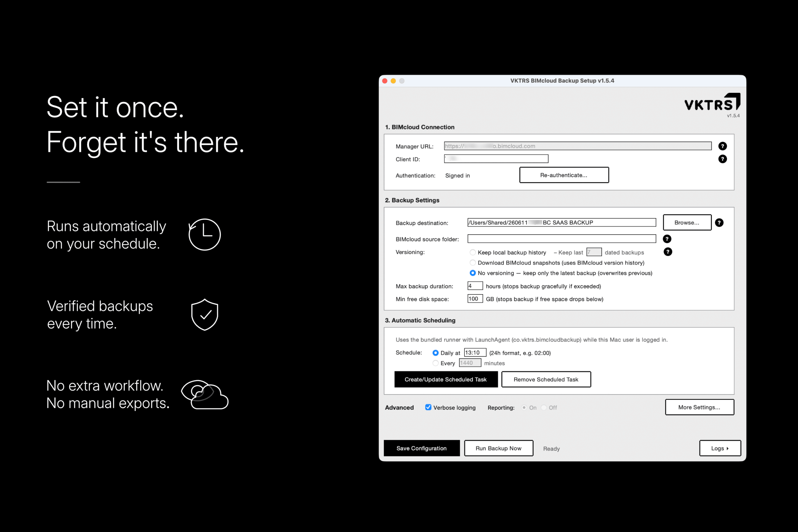Edit the Daily at time field
The width and height of the screenshot is (798, 532).
pyautogui.click(x=475, y=352)
